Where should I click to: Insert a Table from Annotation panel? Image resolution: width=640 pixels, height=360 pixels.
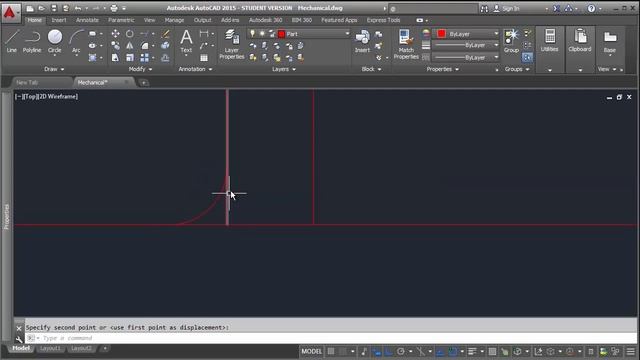(x=204, y=58)
